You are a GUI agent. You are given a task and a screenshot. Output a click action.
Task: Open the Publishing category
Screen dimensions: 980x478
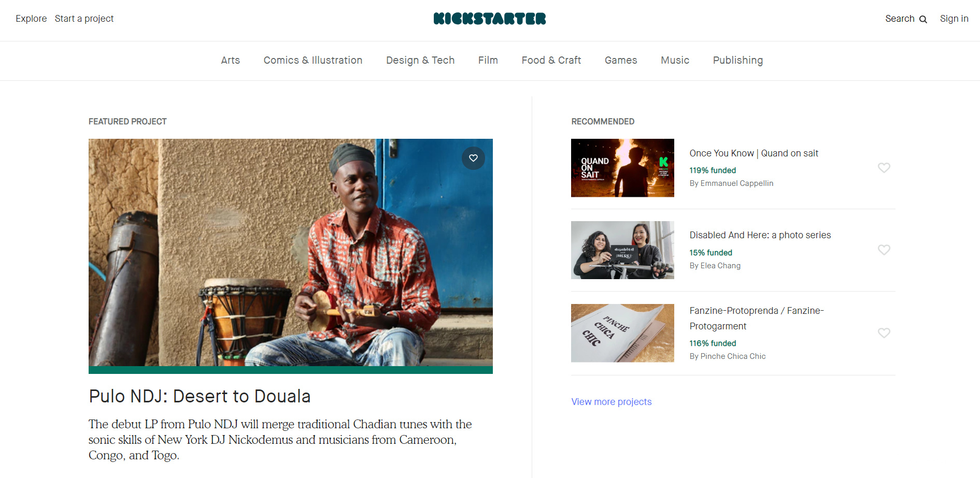738,60
